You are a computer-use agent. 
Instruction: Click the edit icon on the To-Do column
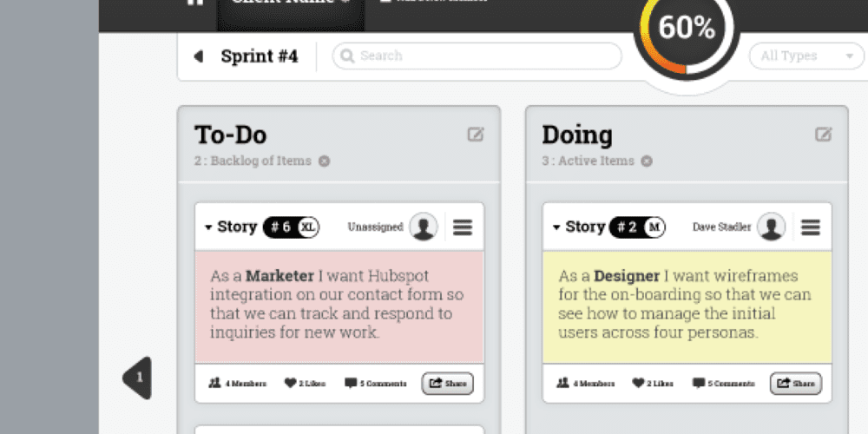click(x=476, y=134)
